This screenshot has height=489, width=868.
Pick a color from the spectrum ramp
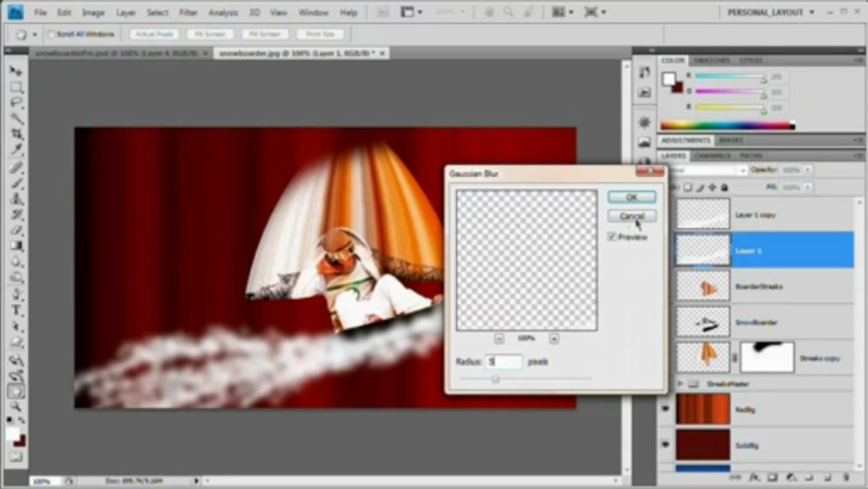tap(727, 125)
